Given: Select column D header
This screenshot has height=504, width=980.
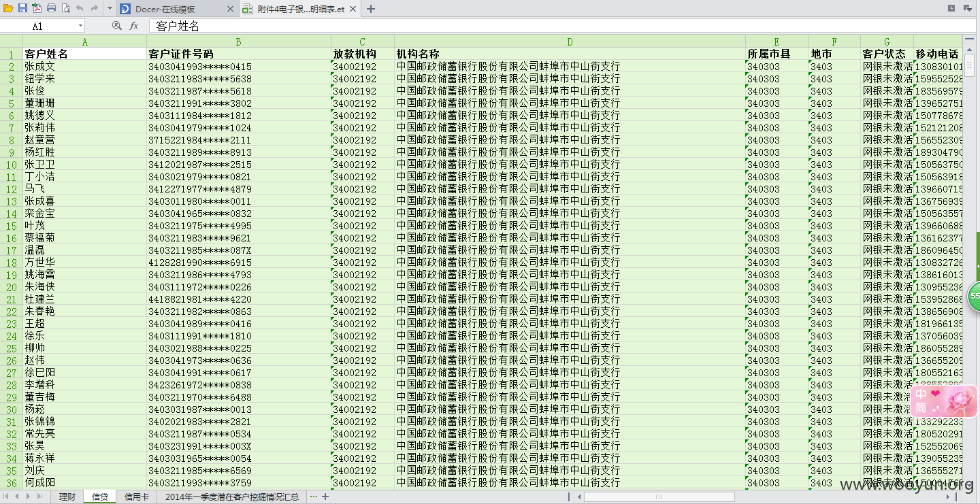Looking at the screenshot, I should click(x=570, y=41).
